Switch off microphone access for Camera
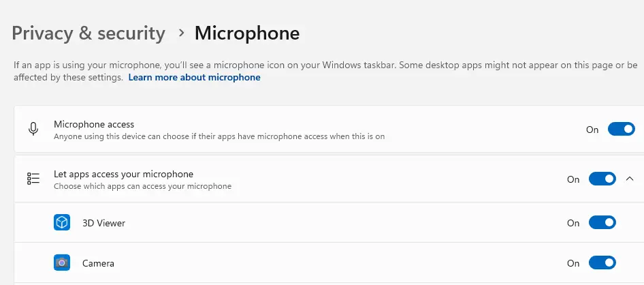This screenshot has width=644, height=285. 602,263
